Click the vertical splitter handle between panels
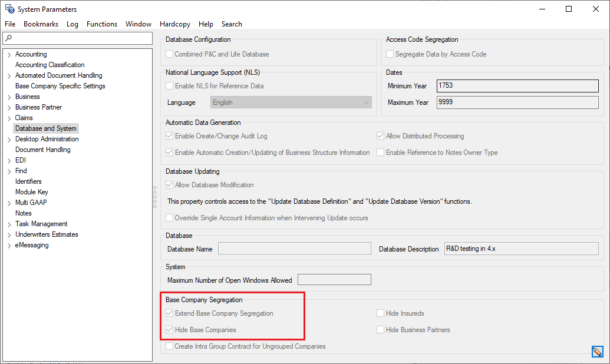This screenshot has width=610, height=364. 155,196
